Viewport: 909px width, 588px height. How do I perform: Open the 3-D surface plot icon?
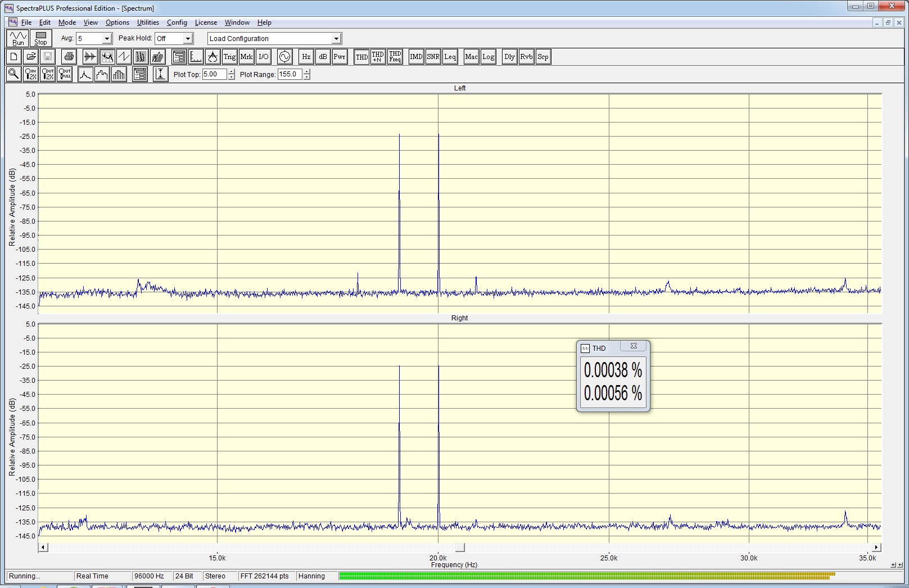tap(157, 57)
